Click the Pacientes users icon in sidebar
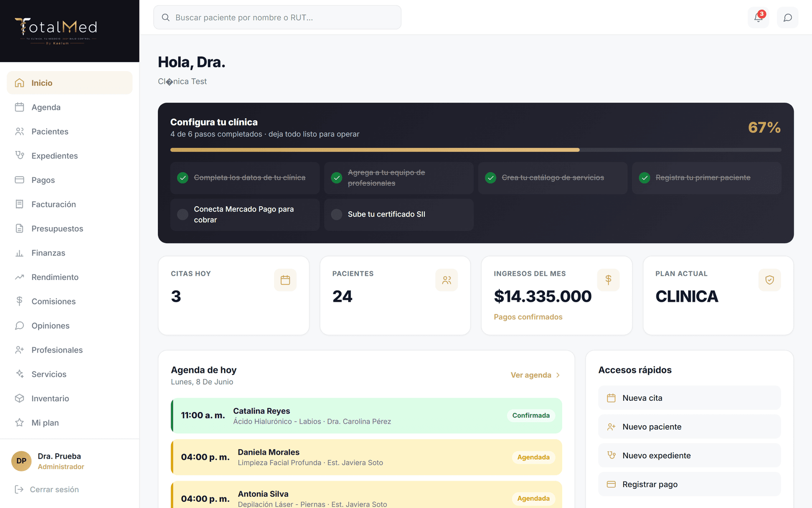 pyautogui.click(x=20, y=132)
